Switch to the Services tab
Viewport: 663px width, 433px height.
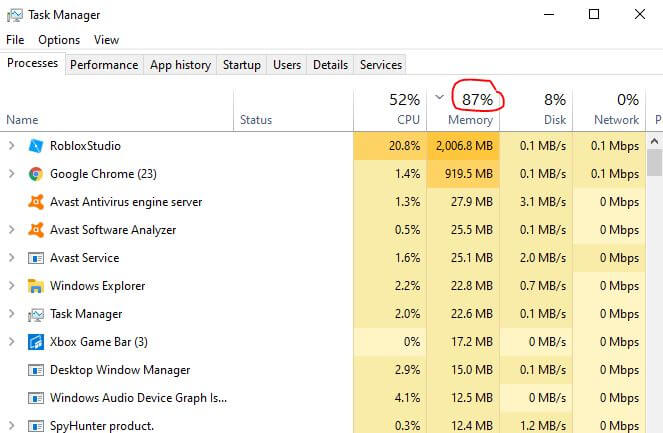(381, 65)
